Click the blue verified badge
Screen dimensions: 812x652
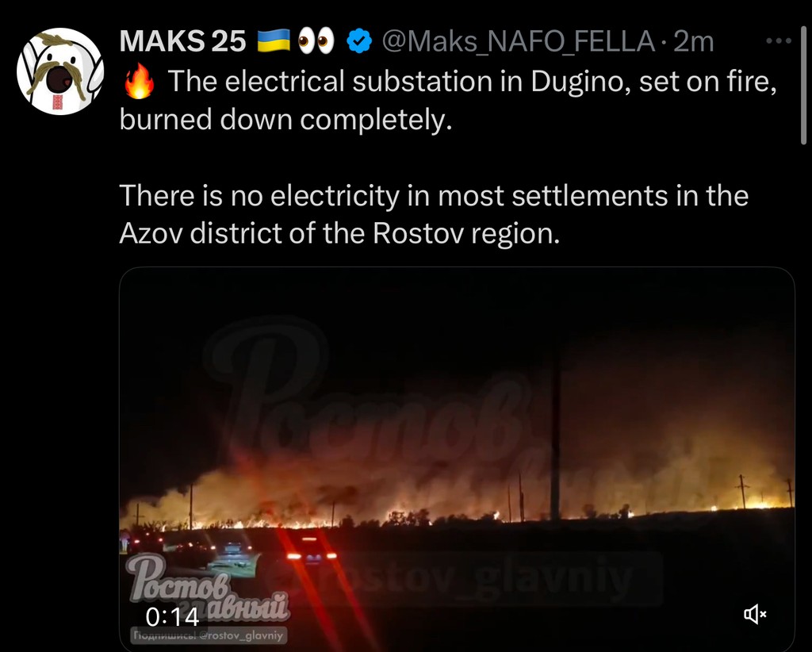pyautogui.click(x=359, y=41)
